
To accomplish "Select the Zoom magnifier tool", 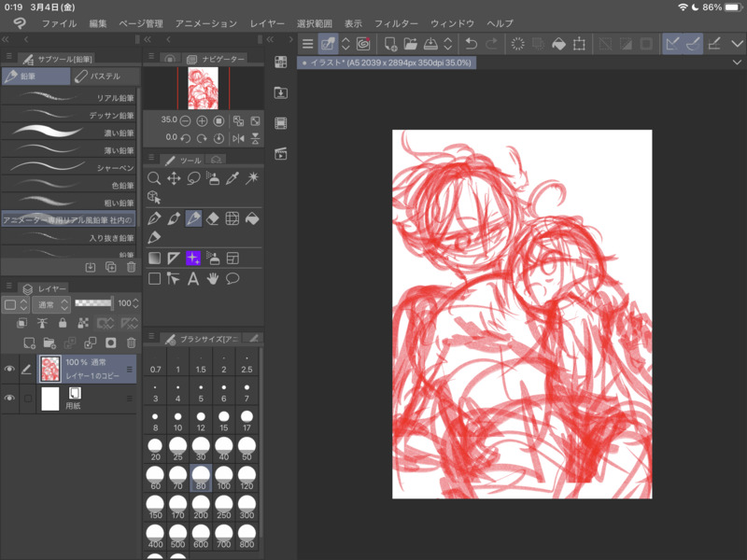I will point(155,178).
